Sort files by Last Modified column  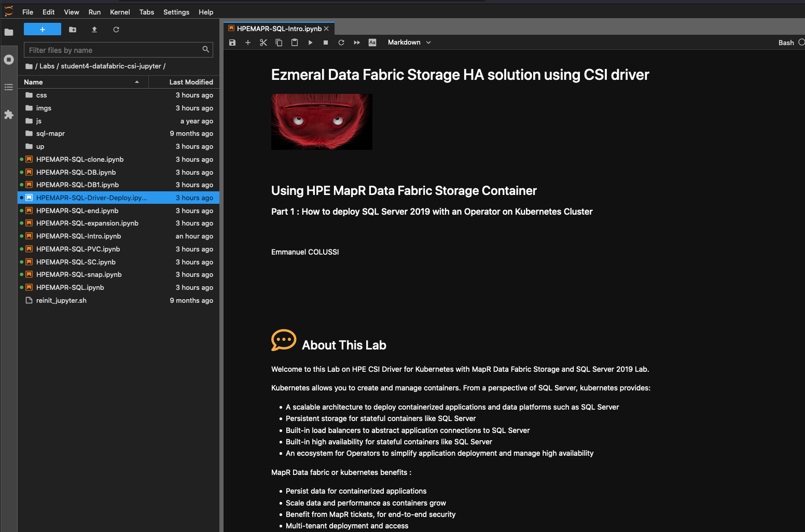point(191,82)
